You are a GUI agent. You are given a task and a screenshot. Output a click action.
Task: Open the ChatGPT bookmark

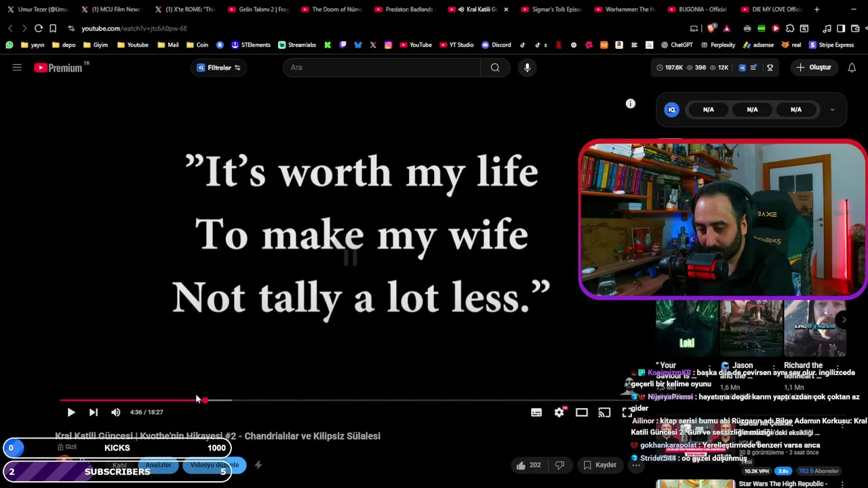point(676,45)
